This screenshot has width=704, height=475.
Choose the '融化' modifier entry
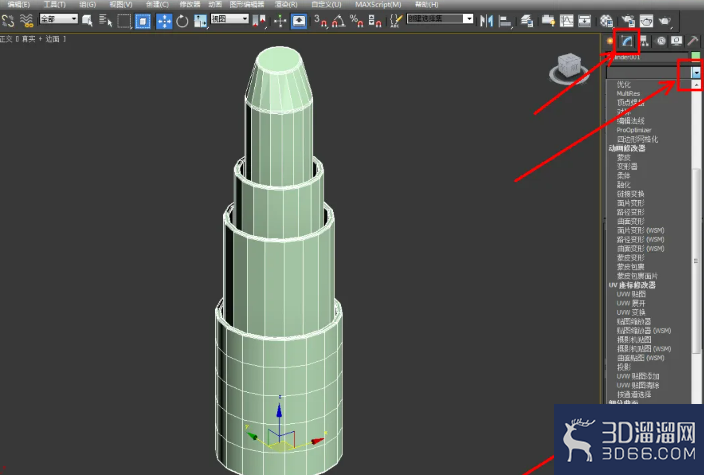(x=624, y=185)
